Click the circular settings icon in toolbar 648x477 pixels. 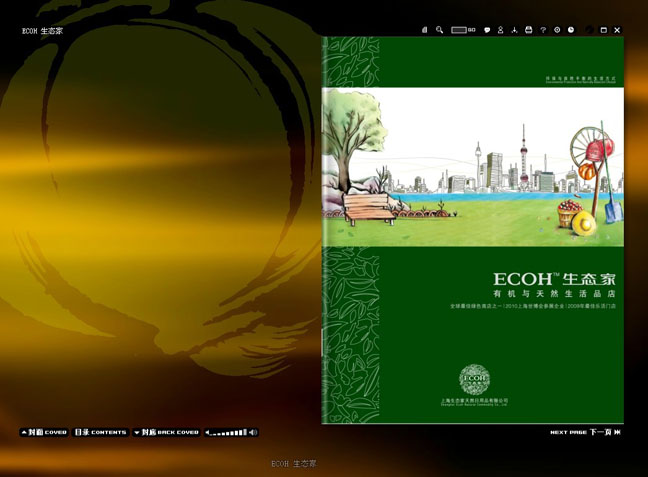pos(557,30)
